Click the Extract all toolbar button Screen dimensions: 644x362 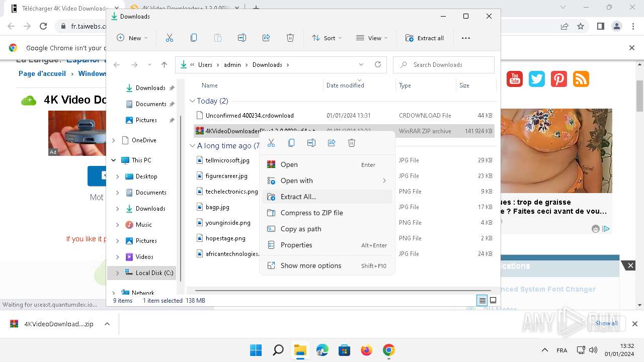425,38
